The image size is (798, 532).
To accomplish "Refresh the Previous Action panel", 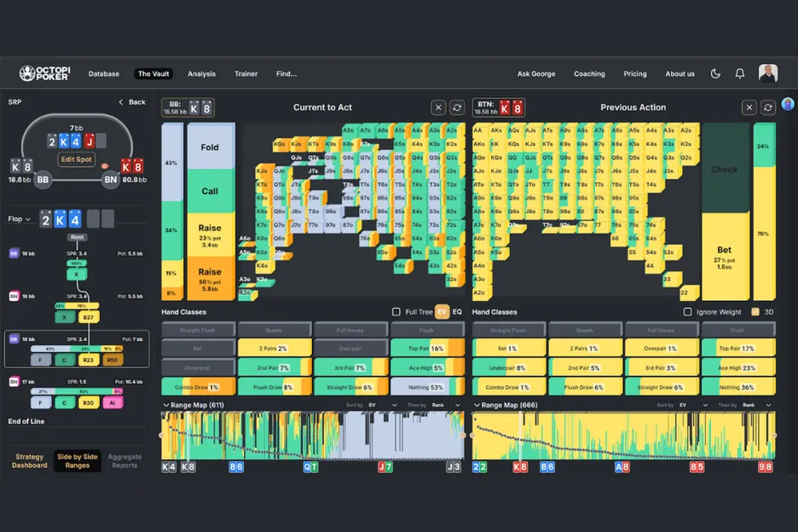I will [x=767, y=107].
